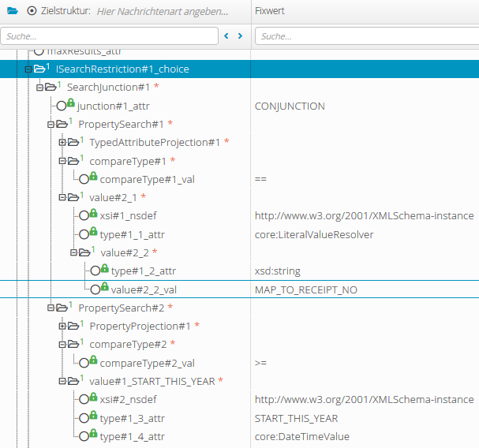Click the folder icon of value#2_2

84,252
